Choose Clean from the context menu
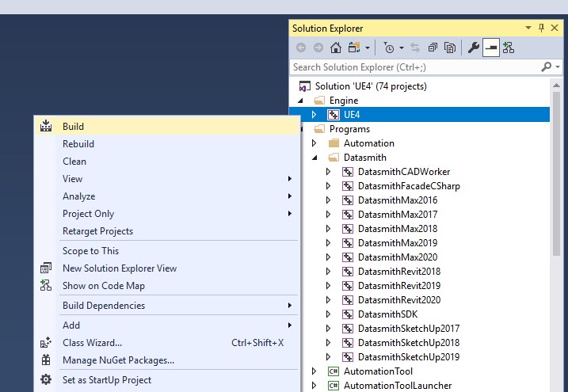 (x=167, y=162)
